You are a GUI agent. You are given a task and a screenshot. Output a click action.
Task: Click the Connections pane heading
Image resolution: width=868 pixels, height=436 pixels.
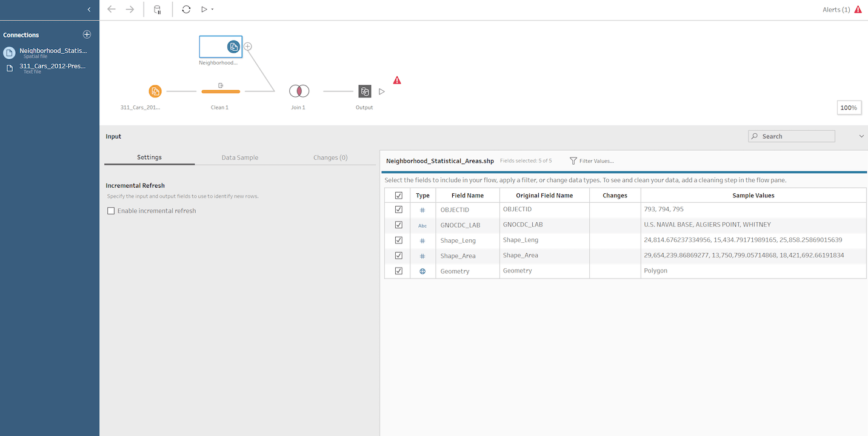pos(21,35)
